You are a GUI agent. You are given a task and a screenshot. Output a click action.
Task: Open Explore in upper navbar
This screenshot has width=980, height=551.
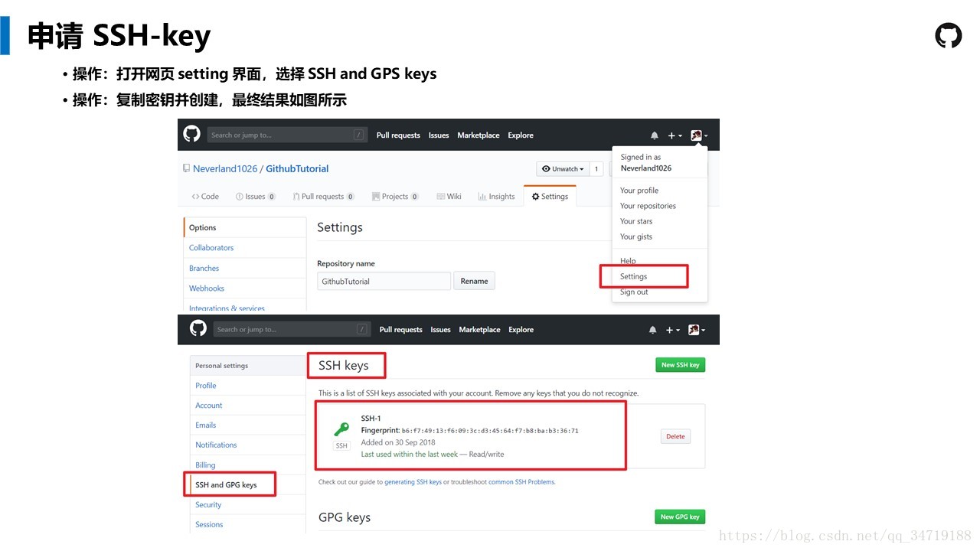[521, 135]
